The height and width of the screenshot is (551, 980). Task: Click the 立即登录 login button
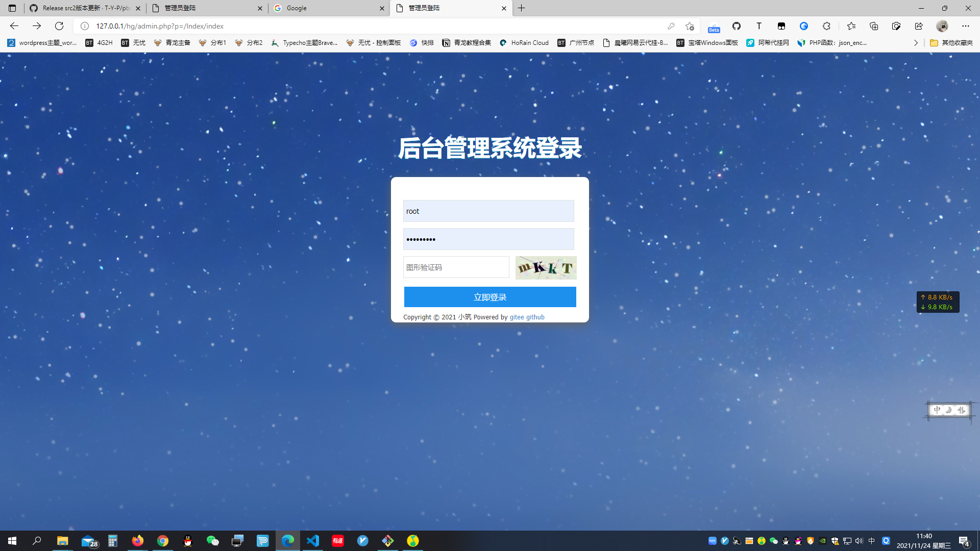490,297
